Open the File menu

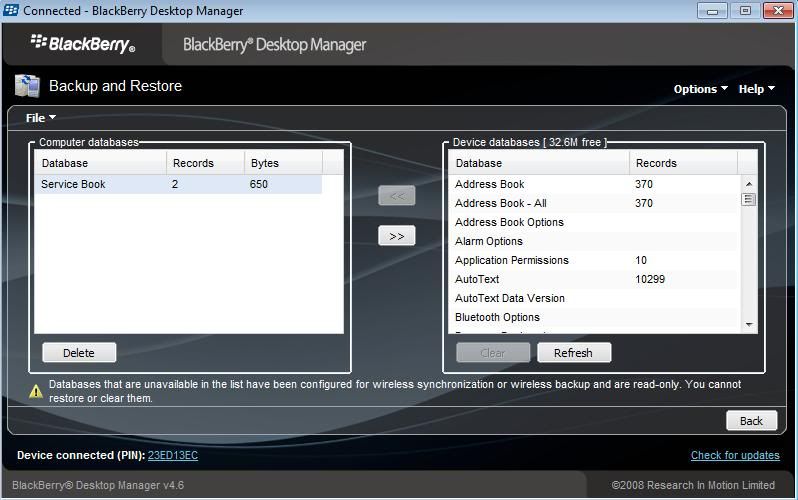tap(41, 118)
